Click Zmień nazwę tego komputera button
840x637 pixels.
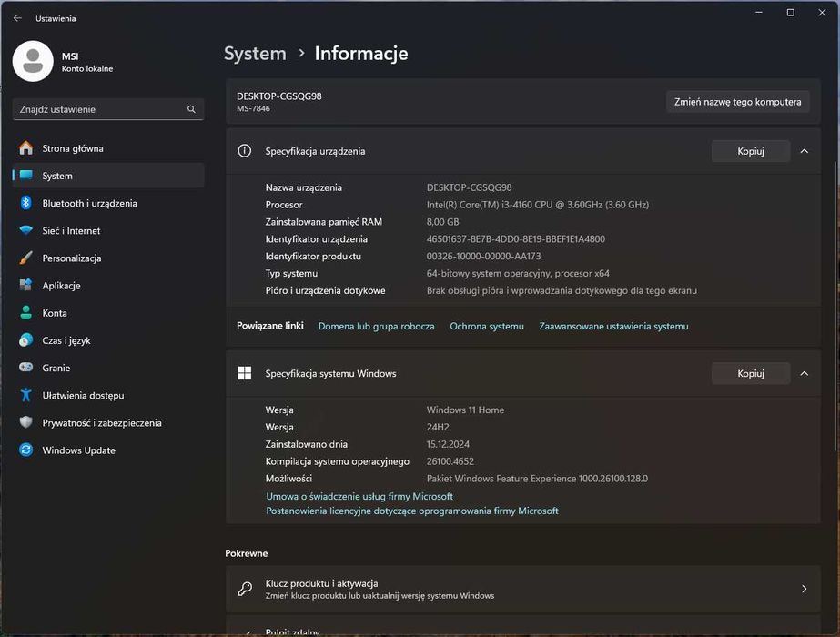tap(738, 102)
